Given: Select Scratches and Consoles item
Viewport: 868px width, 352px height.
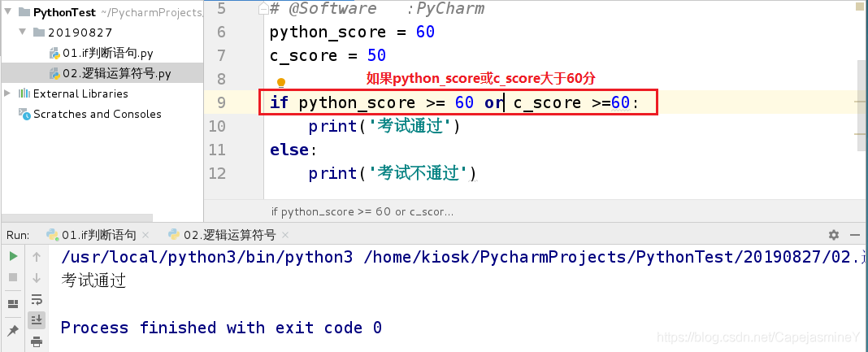Looking at the screenshot, I should 98,114.
